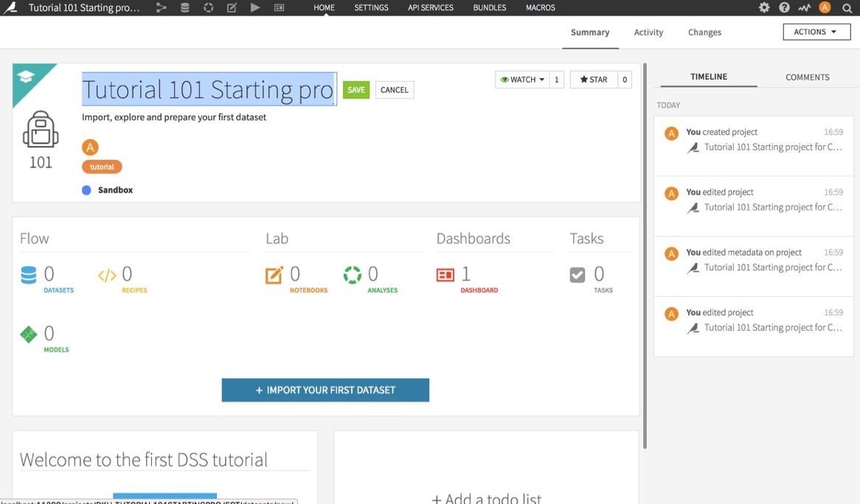The width and height of the screenshot is (860, 504).
Task: Click the Add a todo list link
Action: pos(487,497)
